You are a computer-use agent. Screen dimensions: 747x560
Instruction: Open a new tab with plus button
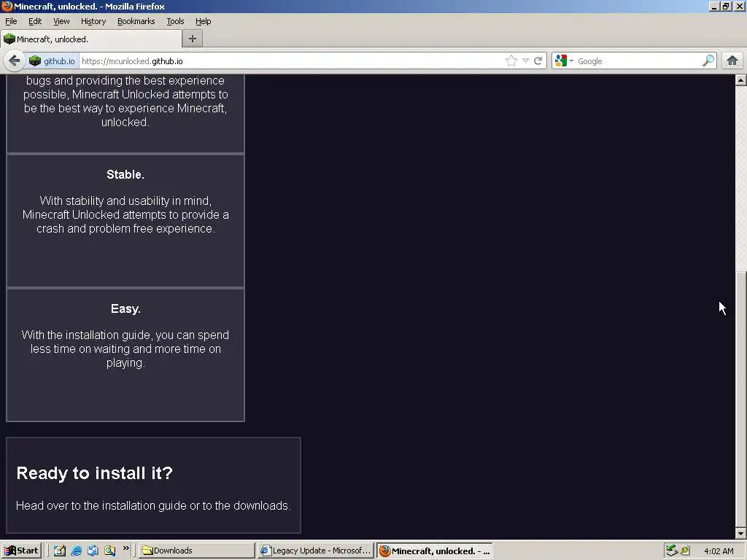tap(193, 39)
